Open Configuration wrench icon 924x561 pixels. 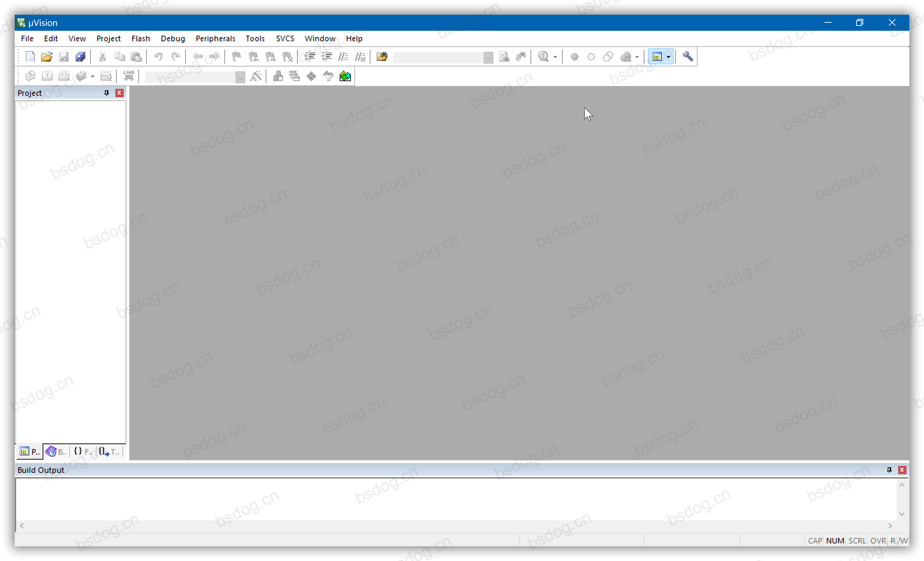click(x=687, y=57)
